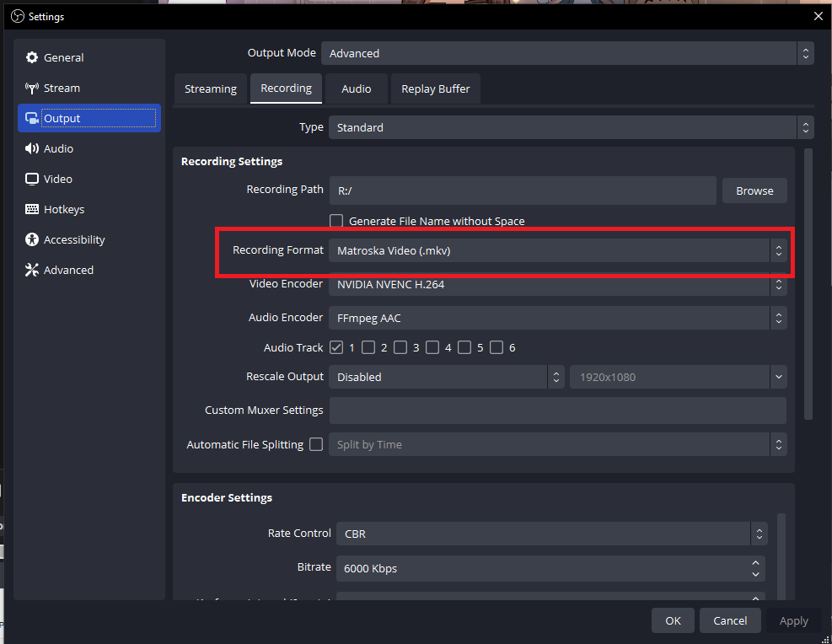
Task: Open the Audio Encoder dropdown
Action: [558, 318]
